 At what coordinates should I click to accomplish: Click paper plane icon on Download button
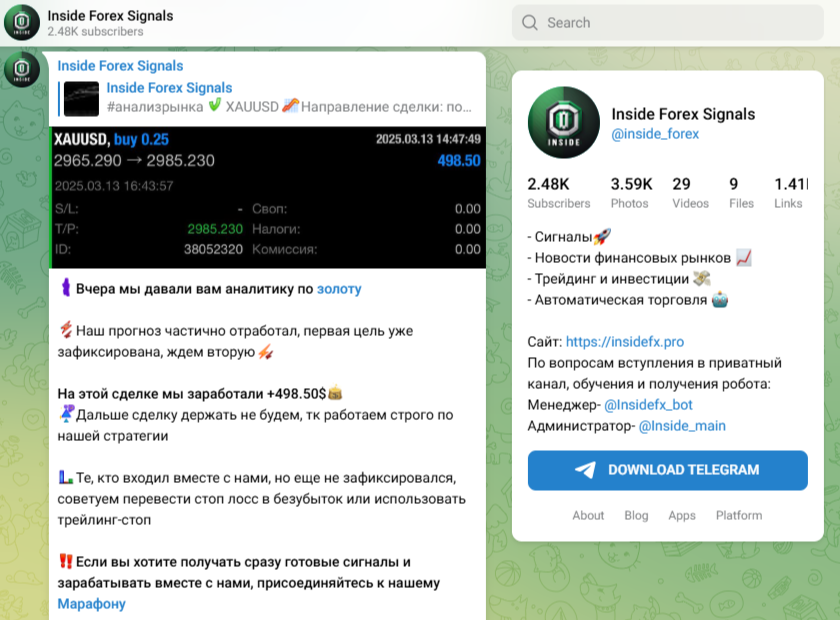click(x=586, y=470)
